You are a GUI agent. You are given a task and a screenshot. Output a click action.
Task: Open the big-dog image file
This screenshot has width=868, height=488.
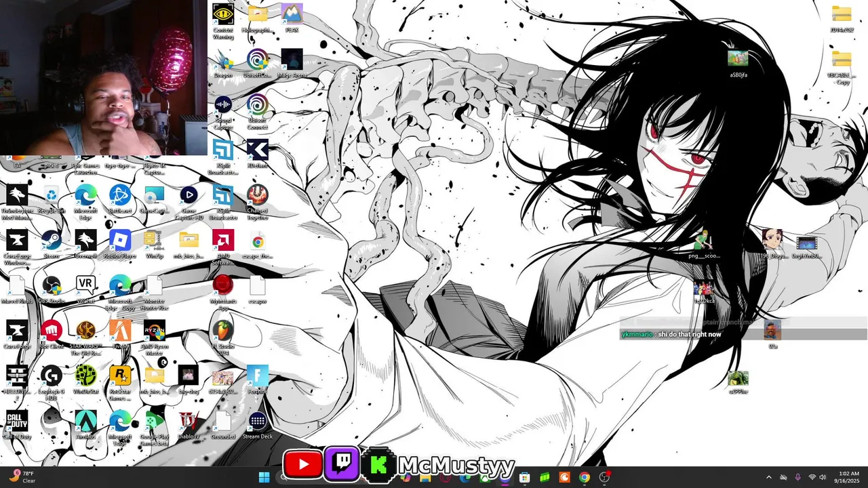[x=189, y=380]
